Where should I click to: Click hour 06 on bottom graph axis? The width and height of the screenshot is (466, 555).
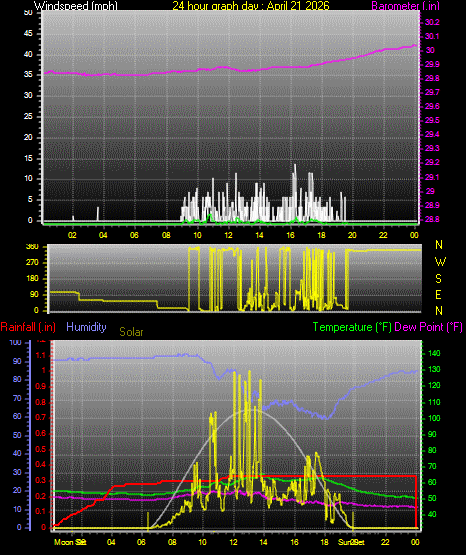pyautogui.click(x=141, y=542)
